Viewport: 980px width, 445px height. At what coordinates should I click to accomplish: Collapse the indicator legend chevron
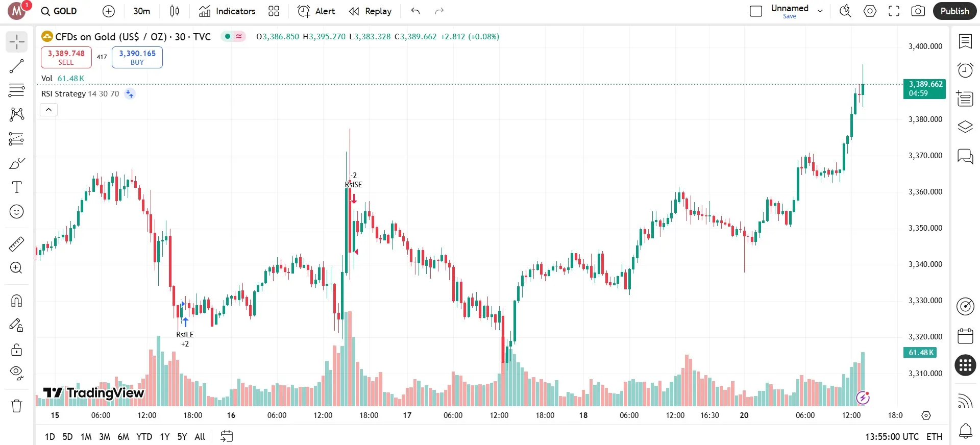[x=48, y=110]
